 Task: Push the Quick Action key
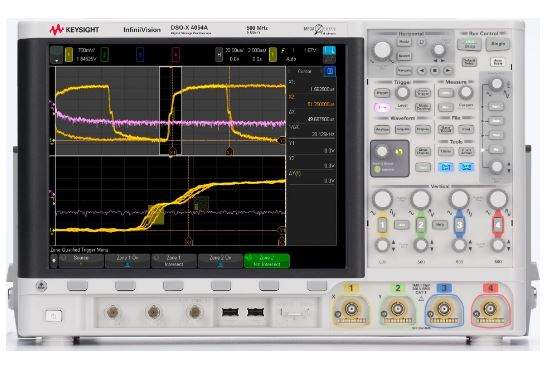[466, 151]
